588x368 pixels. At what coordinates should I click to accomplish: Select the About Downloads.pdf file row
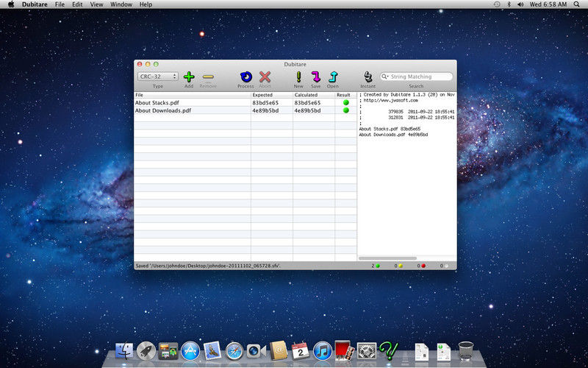coord(245,110)
